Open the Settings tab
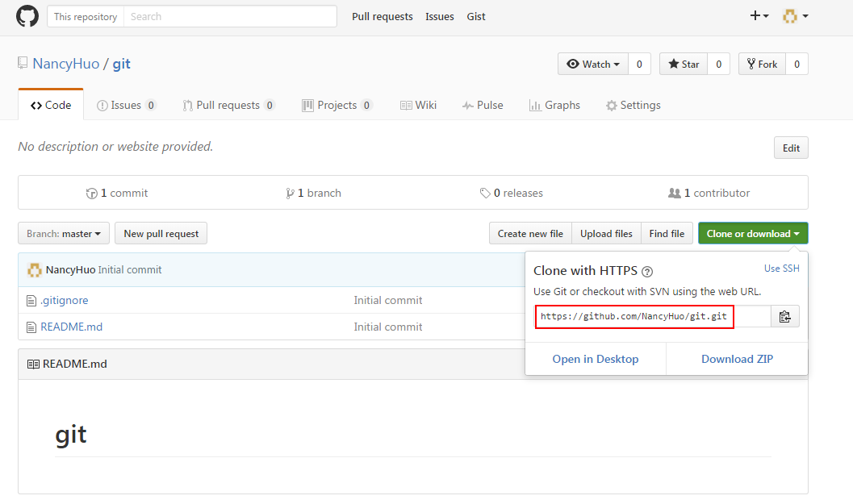Viewport: 853px width, 504px height. 633,105
